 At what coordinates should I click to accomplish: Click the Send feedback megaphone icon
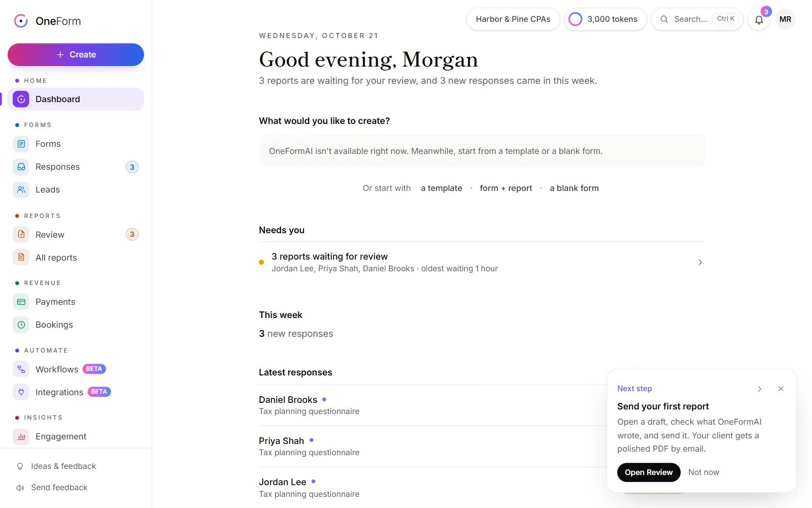pos(20,488)
